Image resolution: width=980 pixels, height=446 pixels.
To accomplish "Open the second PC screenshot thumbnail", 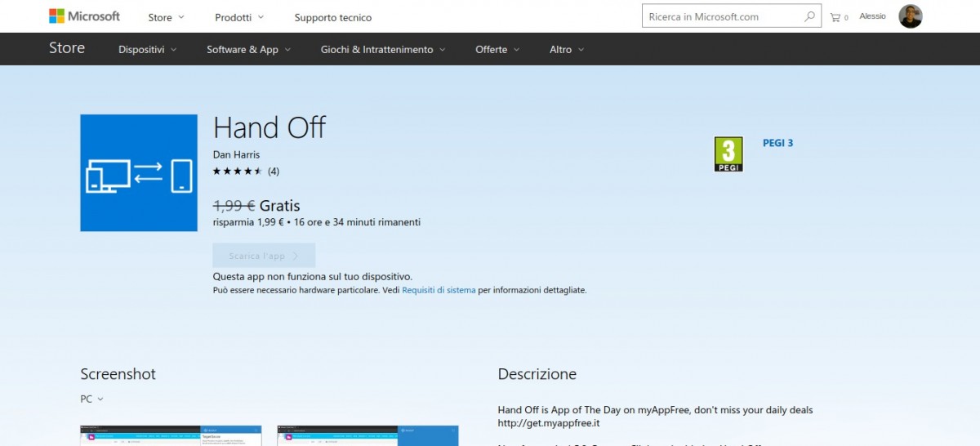I will point(367,435).
